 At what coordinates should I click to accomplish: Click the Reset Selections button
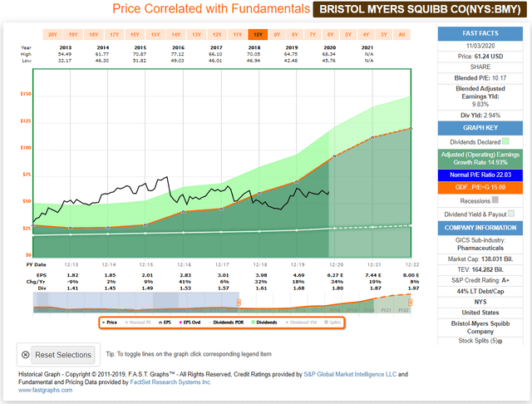tap(57, 355)
